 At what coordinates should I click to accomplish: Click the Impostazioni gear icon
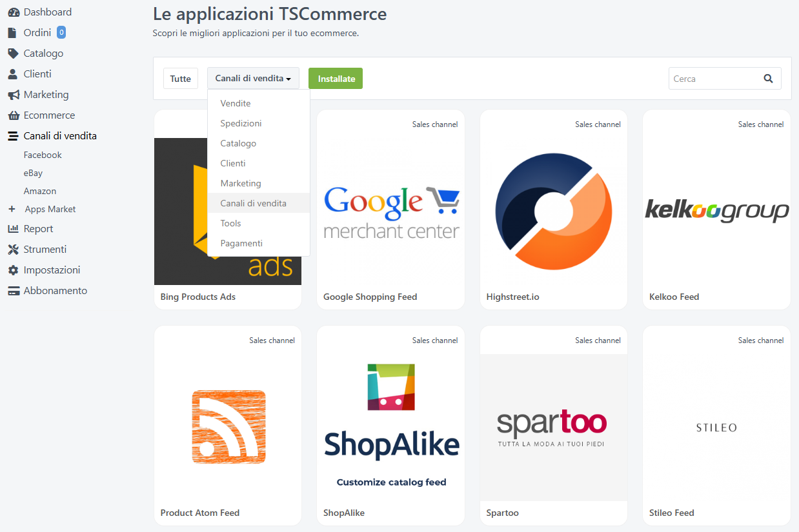tap(13, 270)
